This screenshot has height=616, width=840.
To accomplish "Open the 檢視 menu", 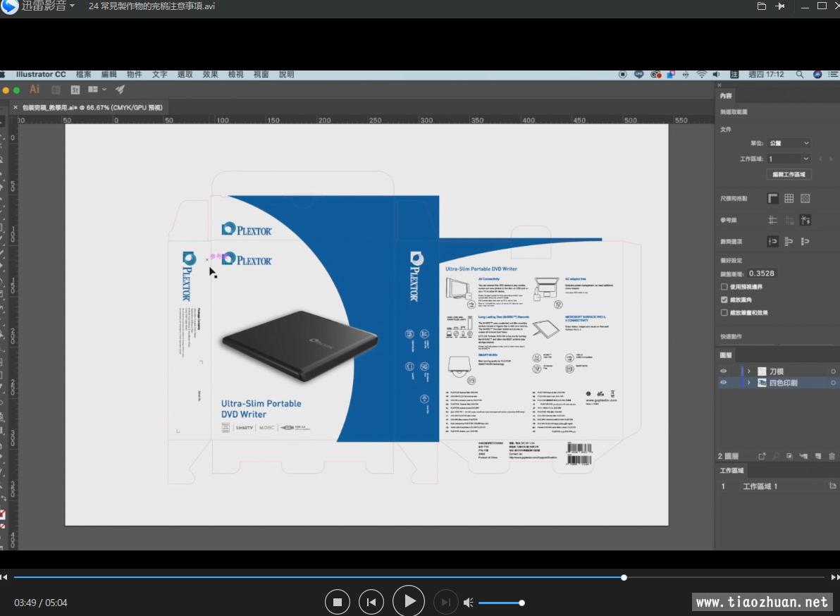I will 235,75.
